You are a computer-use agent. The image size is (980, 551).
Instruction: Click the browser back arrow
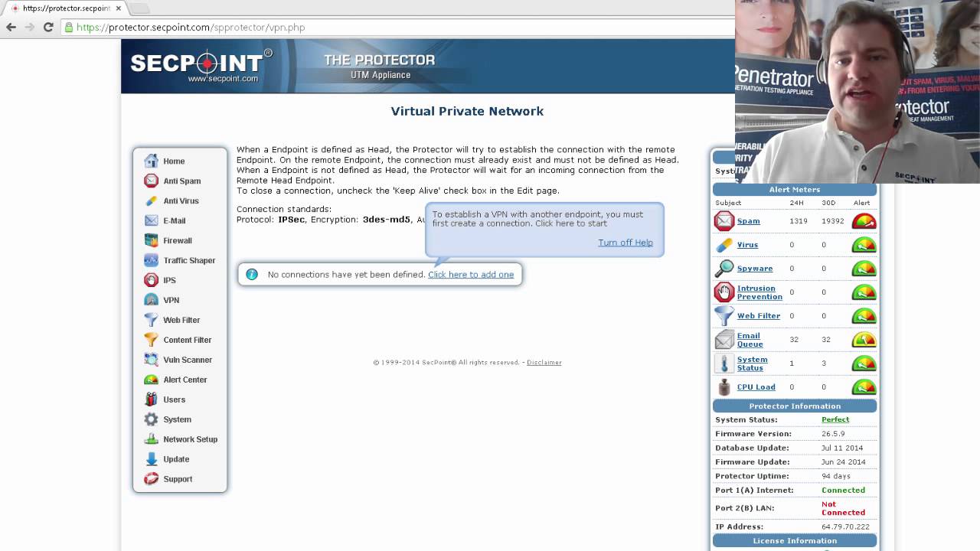(11, 27)
